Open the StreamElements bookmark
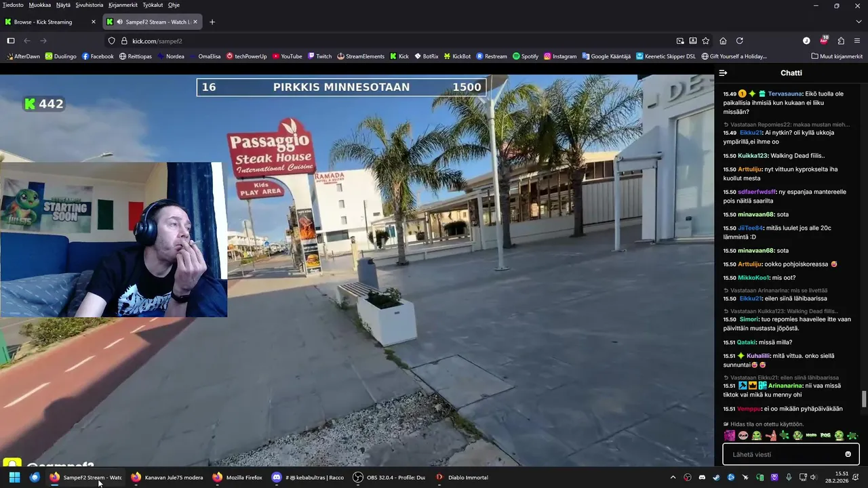Viewport: 868px width, 488px height. 361,56
